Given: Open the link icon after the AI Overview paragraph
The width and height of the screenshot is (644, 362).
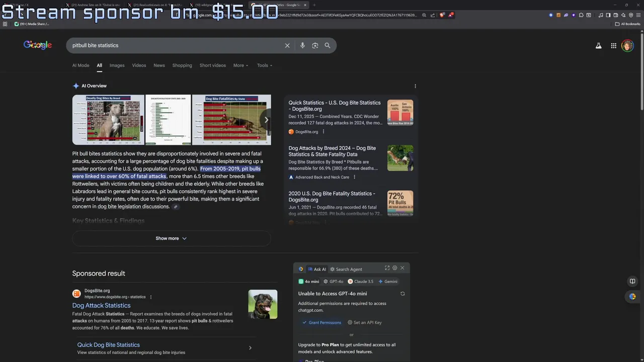Looking at the screenshot, I should click(x=176, y=207).
